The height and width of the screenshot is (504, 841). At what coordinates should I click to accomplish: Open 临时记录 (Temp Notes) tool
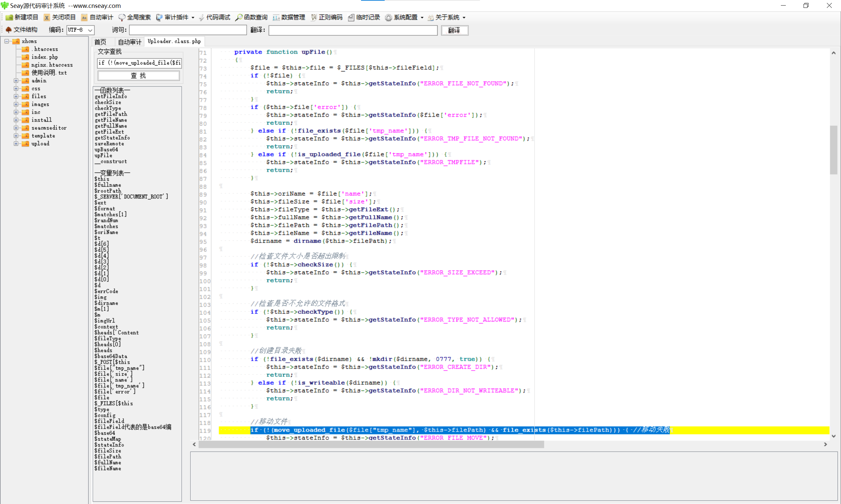click(x=364, y=17)
